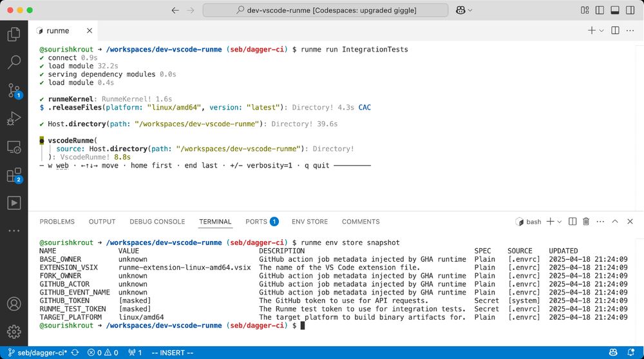Click the 'runme env store snapshot' command text

350,242
